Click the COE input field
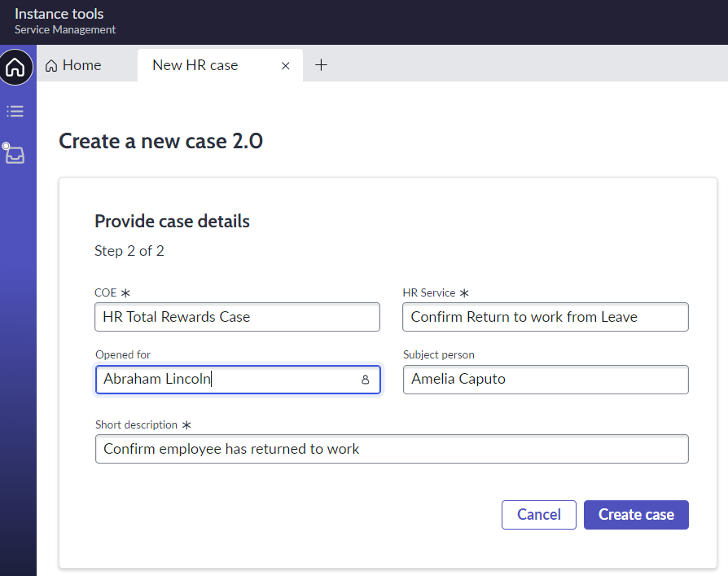This screenshot has height=576, width=728. click(x=236, y=317)
